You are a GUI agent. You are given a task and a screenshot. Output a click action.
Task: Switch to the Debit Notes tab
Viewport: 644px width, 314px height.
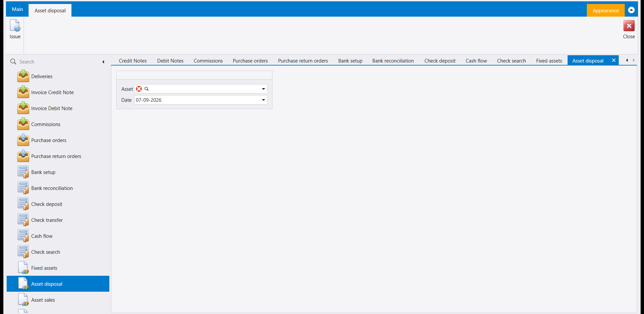click(x=170, y=61)
